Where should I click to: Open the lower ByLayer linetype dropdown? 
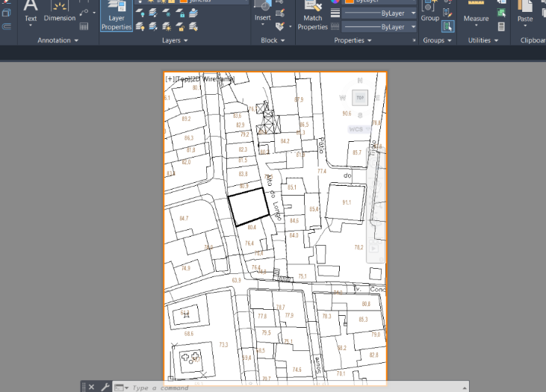(413, 27)
